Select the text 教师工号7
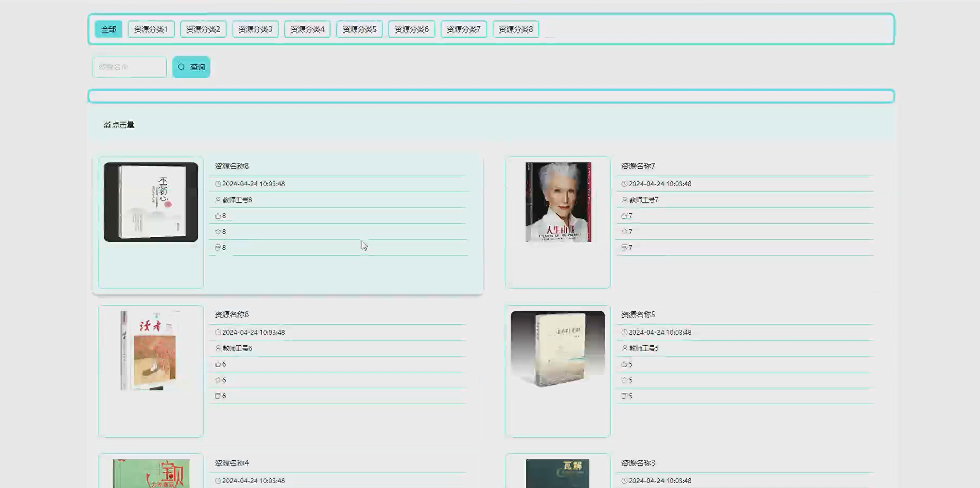 click(x=644, y=200)
